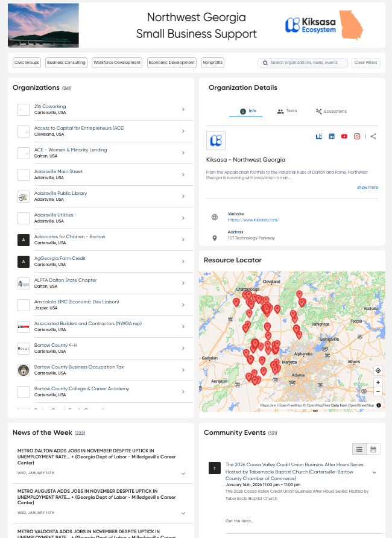Image resolution: width=392 pixels, height=538 pixels.
Task: Click the map locate-me target icon
Action: 378,370
